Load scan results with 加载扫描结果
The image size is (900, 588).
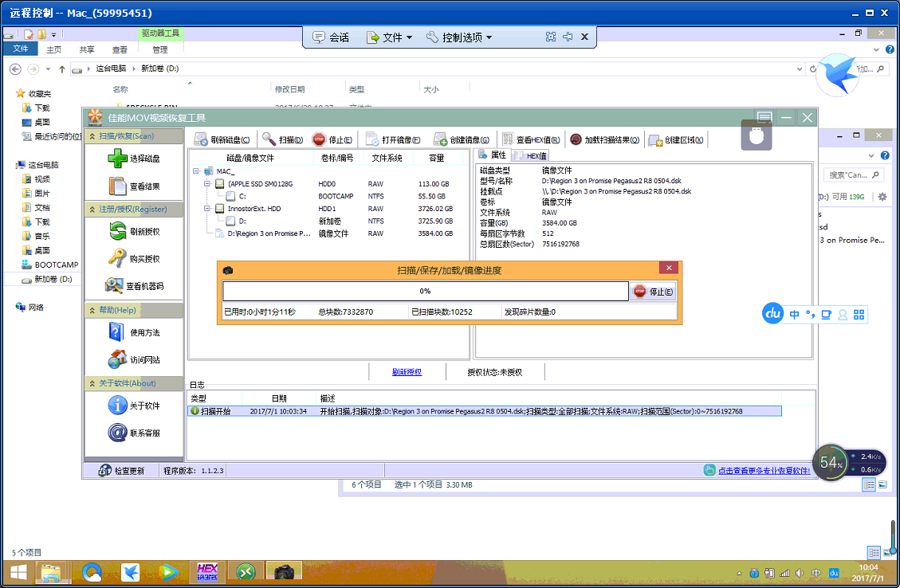[x=605, y=139]
